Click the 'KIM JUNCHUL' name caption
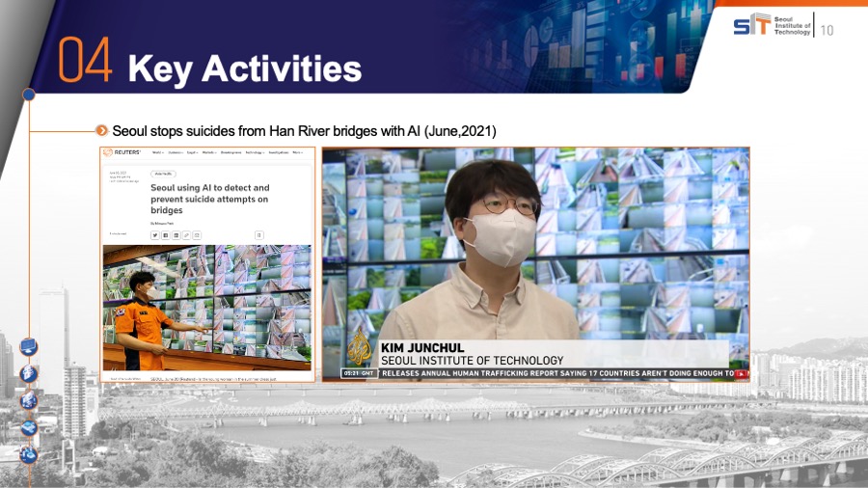Image resolution: width=868 pixels, height=488 pixels. point(422,348)
